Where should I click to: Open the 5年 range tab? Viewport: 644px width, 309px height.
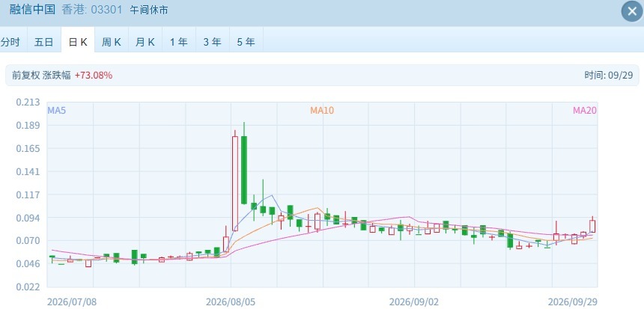[x=246, y=42]
